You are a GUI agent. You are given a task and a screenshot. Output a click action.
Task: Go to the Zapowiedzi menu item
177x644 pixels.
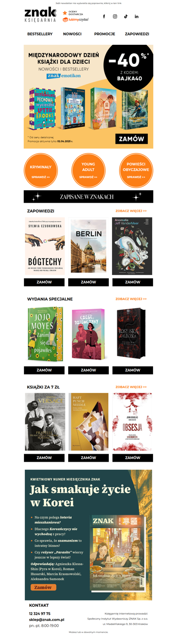click(137, 34)
